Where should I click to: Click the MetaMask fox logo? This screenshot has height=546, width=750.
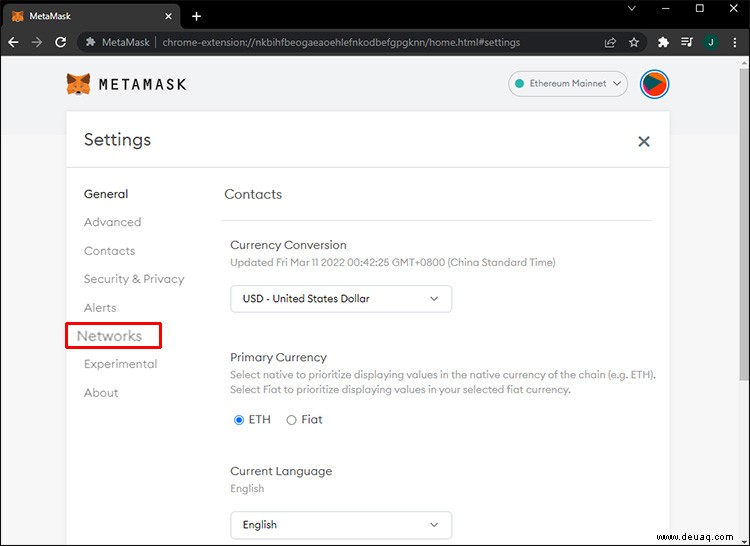coord(78,84)
